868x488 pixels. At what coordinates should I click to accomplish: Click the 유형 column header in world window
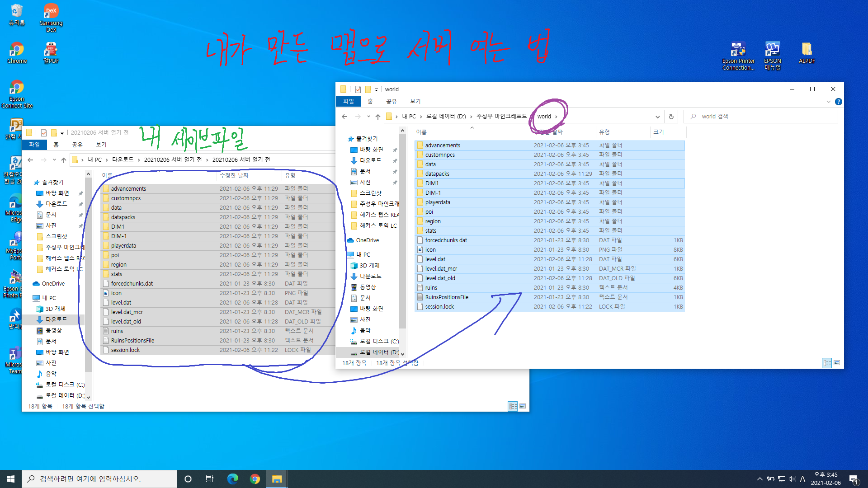604,132
